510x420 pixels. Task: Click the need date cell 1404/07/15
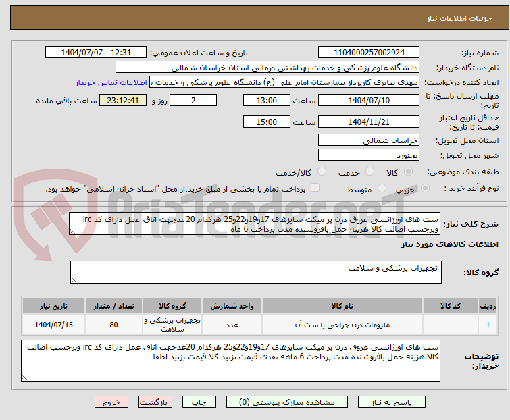click(53, 324)
